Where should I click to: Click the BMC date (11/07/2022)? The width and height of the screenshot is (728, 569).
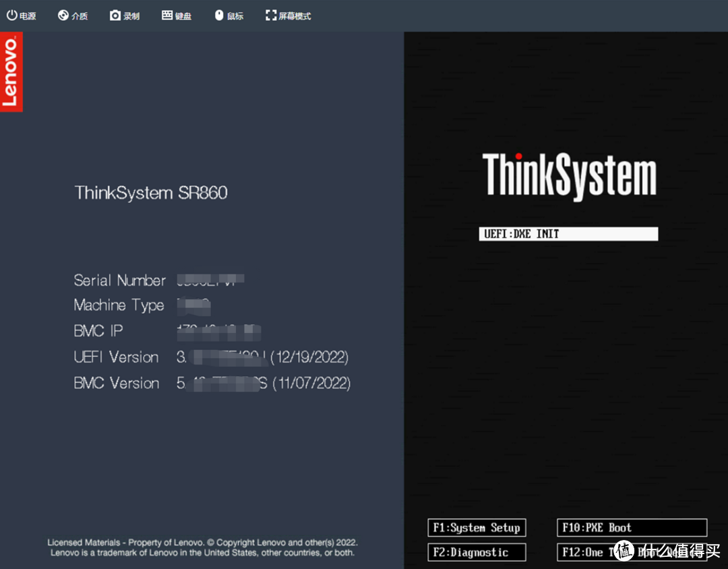click(311, 383)
